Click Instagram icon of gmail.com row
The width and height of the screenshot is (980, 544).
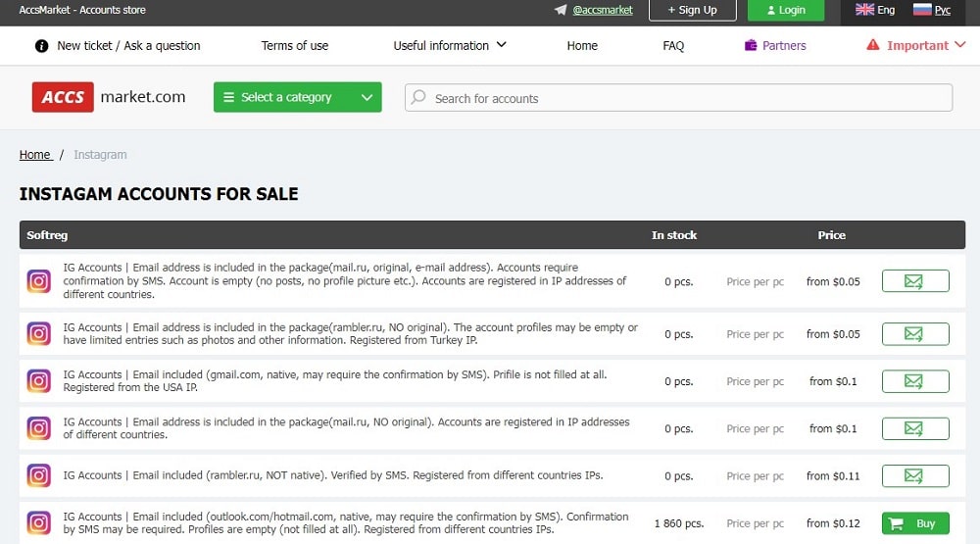pyautogui.click(x=39, y=380)
